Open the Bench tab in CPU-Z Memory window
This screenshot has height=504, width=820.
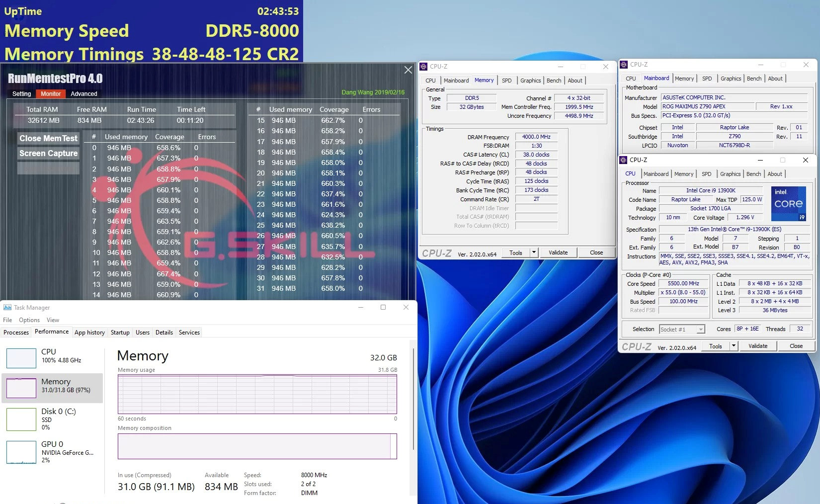[554, 81]
